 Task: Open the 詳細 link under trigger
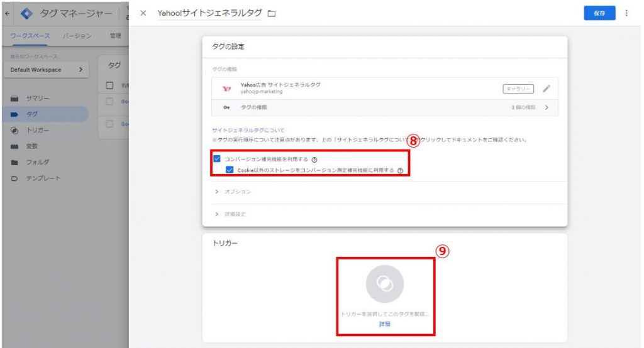coord(385,324)
